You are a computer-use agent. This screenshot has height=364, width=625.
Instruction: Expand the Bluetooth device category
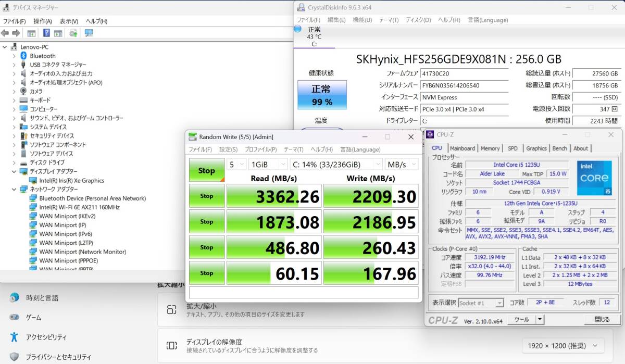coord(14,56)
